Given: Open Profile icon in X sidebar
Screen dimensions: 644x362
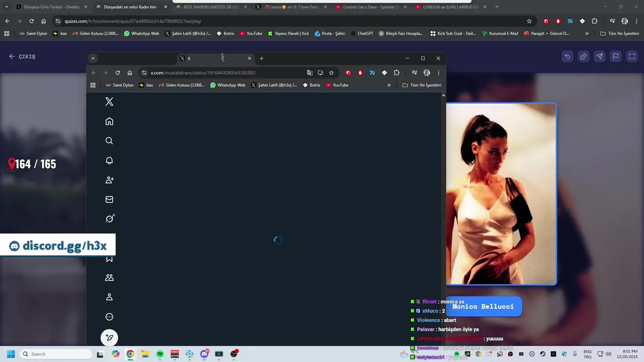Looking at the screenshot, I should coord(109,297).
